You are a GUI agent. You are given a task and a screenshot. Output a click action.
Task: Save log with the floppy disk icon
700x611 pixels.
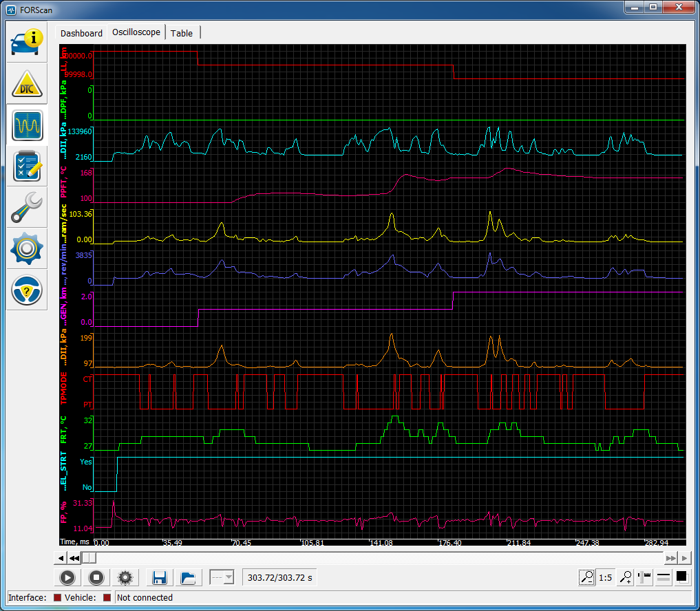tap(160, 578)
